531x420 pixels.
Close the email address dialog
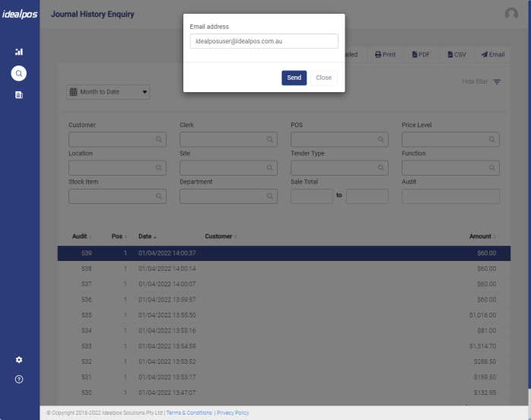point(324,78)
